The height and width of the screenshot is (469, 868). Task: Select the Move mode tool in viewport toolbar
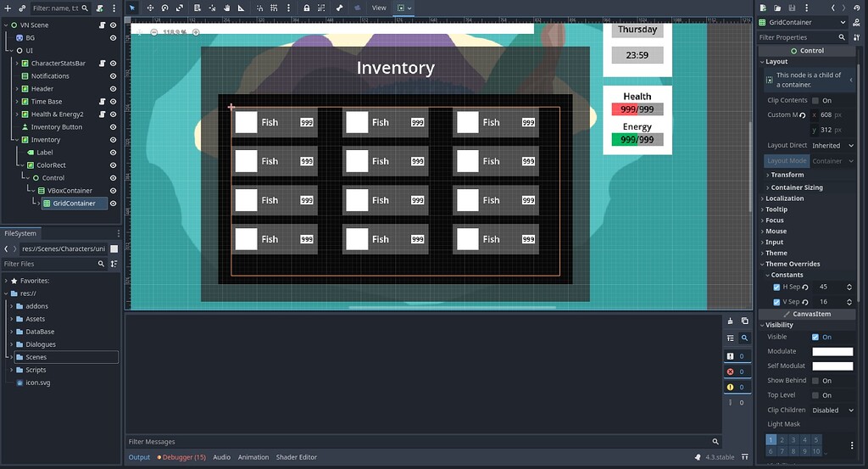point(150,8)
